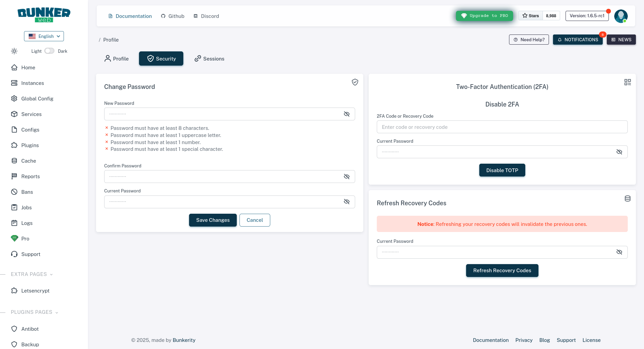
Task: Open the Notifications panel
Action: click(578, 40)
